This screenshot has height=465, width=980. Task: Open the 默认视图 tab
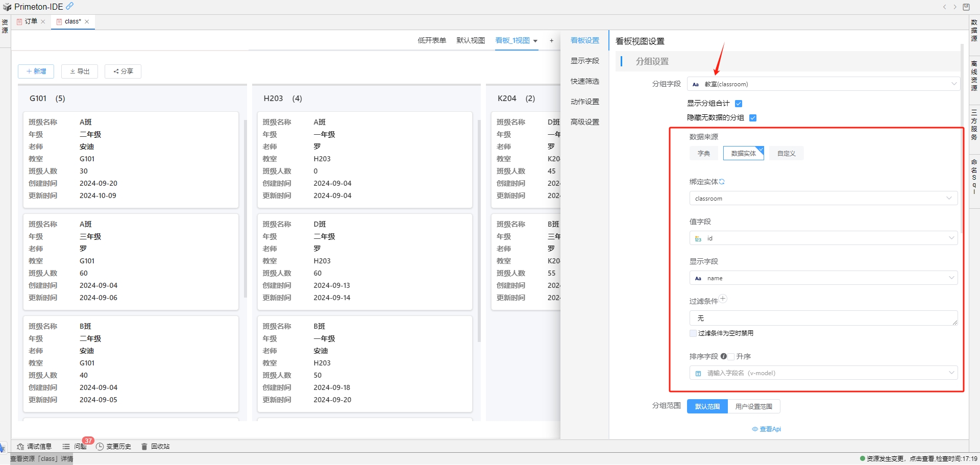coord(470,41)
